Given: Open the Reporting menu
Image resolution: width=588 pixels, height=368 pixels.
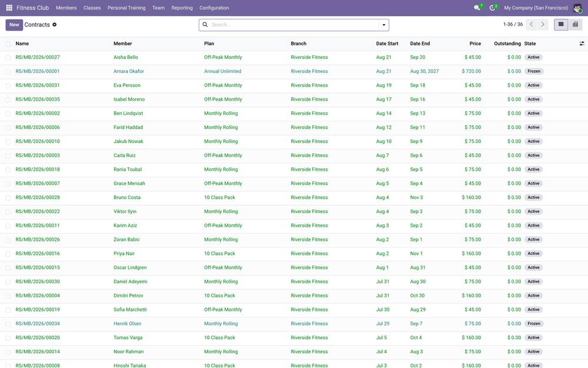Looking at the screenshot, I should (x=182, y=8).
